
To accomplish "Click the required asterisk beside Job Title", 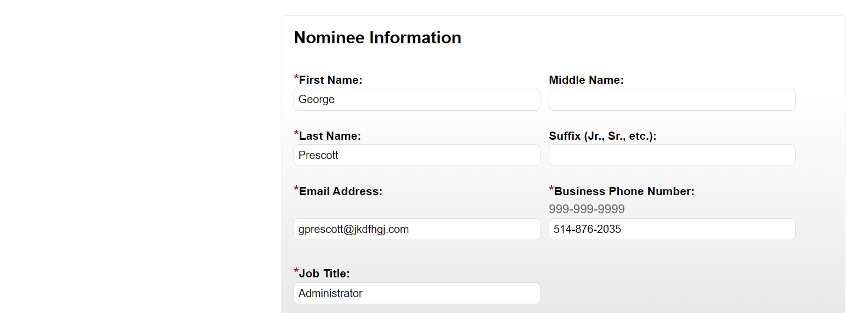I will pyautogui.click(x=296, y=271).
